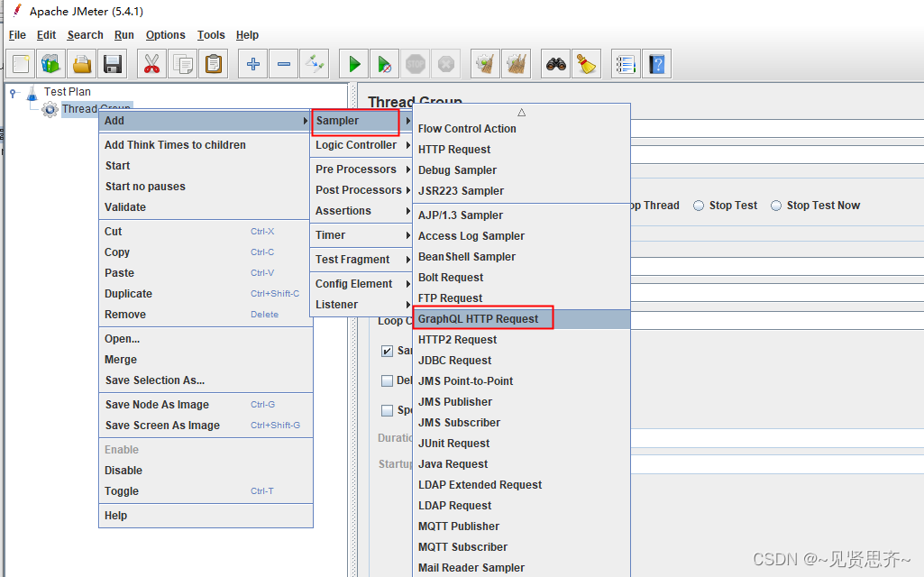Click the sampler menu scroll-up arrow
This screenshot has width=924, height=577.
pyautogui.click(x=521, y=112)
